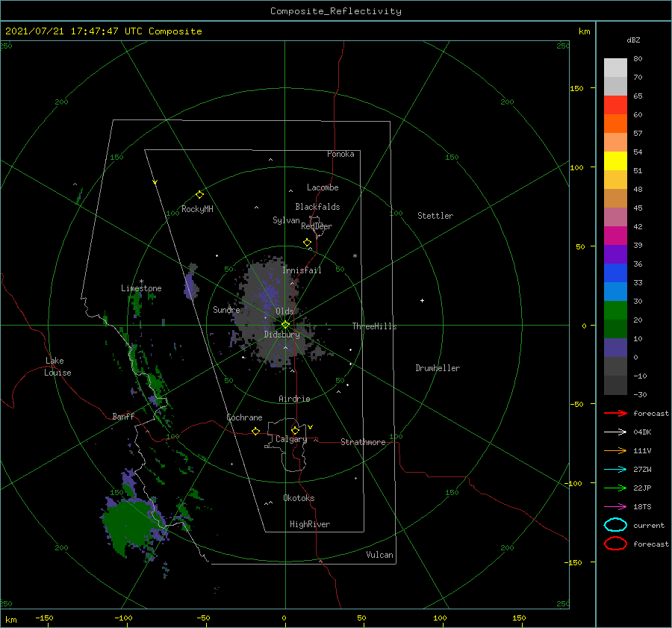This screenshot has width=672, height=628.
Task: Click the Composite_Reflectivity title
Action: 336,11
